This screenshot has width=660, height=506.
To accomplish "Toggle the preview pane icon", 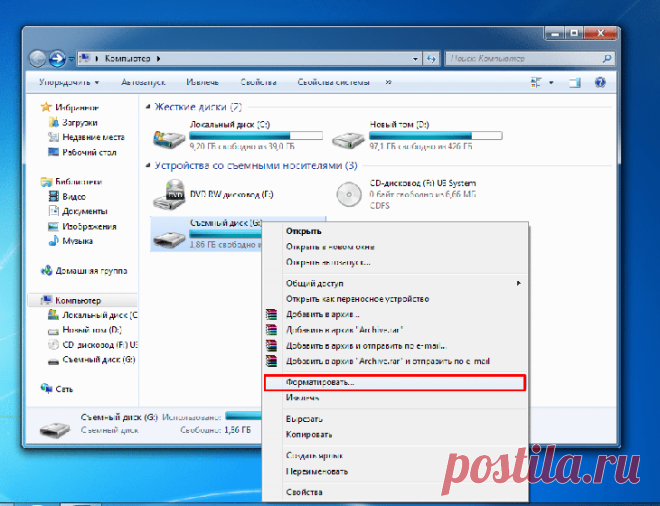I will (575, 83).
